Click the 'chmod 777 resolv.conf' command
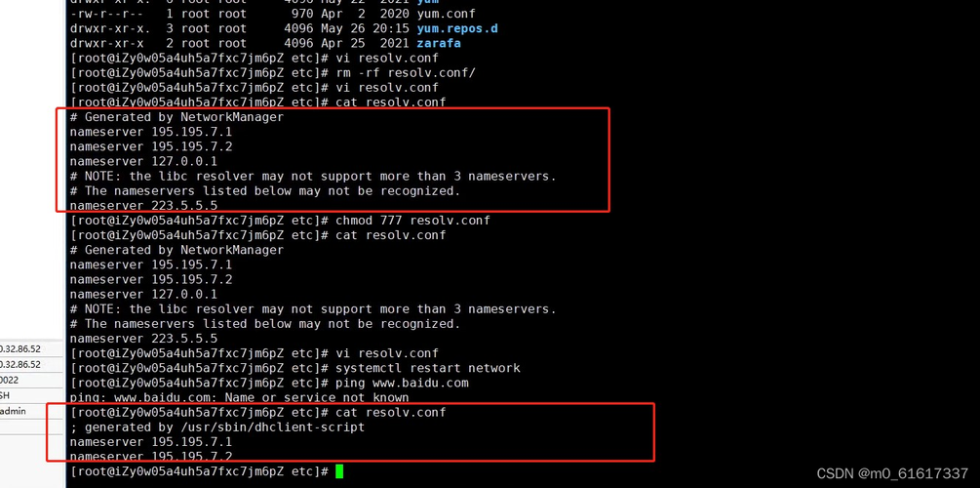Viewport: 980px width, 488px height. click(412, 221)
